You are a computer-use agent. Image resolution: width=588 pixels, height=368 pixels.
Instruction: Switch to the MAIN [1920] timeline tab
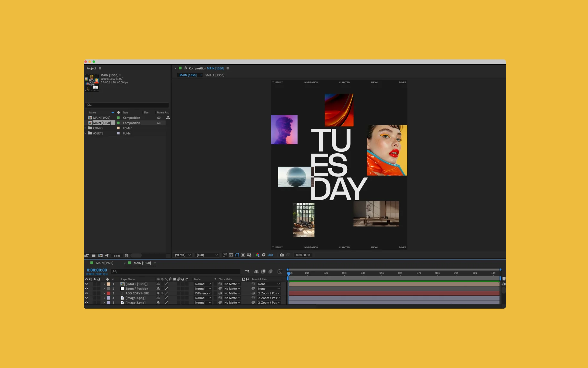tap(104, 263)
